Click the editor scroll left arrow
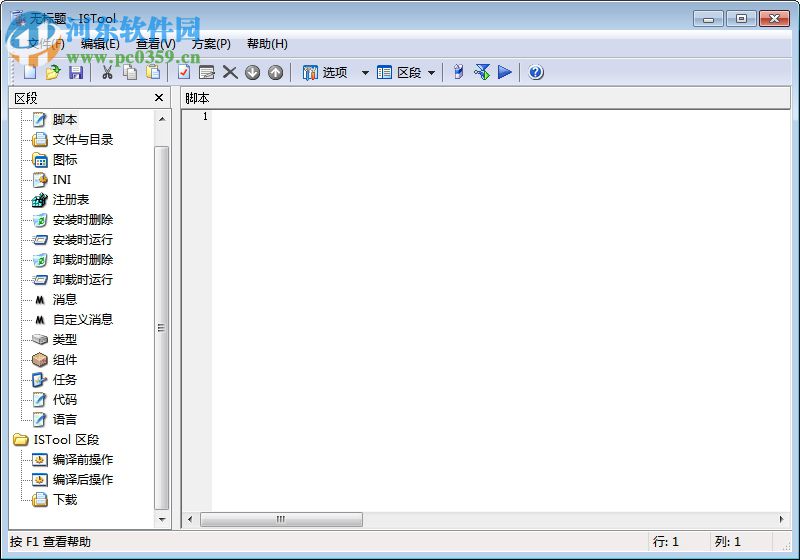 190,519
